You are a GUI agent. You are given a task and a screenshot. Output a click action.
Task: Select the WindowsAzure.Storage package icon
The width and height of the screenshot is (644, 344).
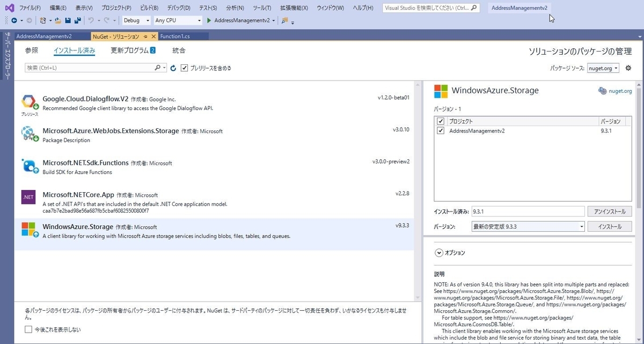tap(28, 230)
